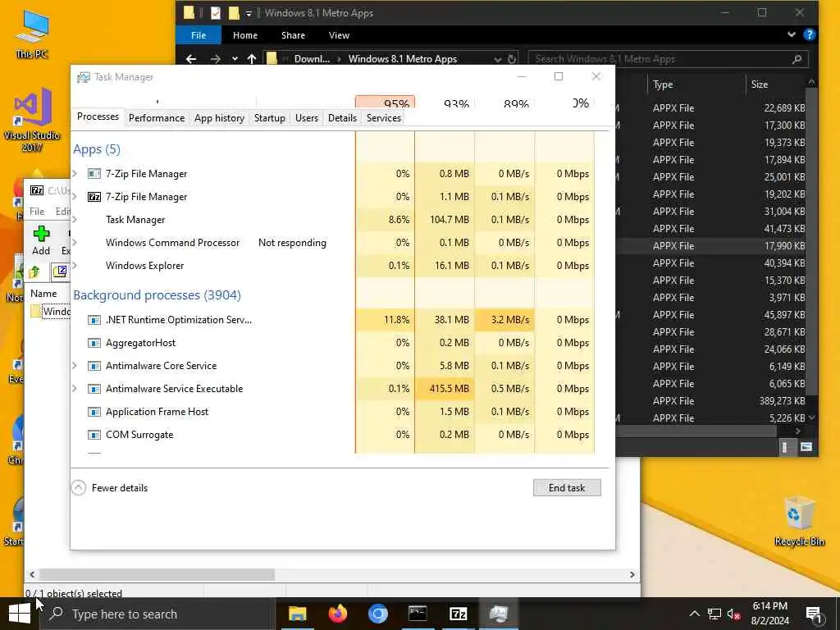Click the Application Frame Host icon
The height and width of the screenshot is (630, 840).
click(x=94, y=412)
